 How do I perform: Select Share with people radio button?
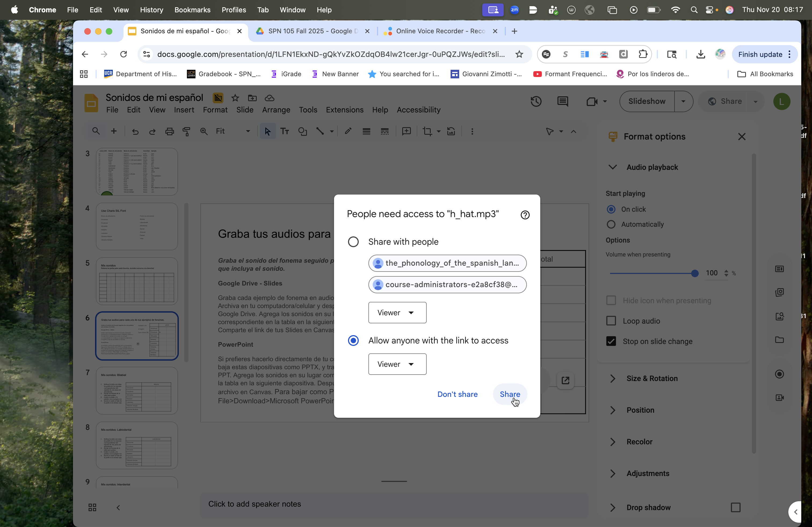click(x=353, y=242)
